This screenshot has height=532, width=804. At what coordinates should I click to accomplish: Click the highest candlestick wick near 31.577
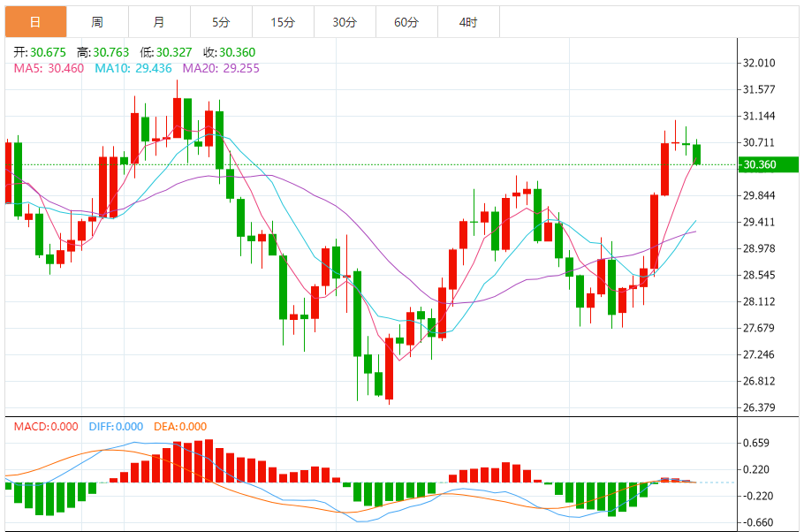178,109
